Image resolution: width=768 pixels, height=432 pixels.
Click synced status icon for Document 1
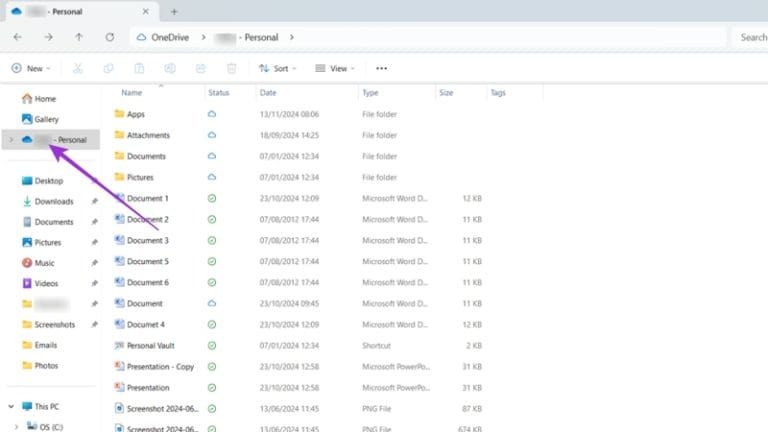click(x=212, y=198)
